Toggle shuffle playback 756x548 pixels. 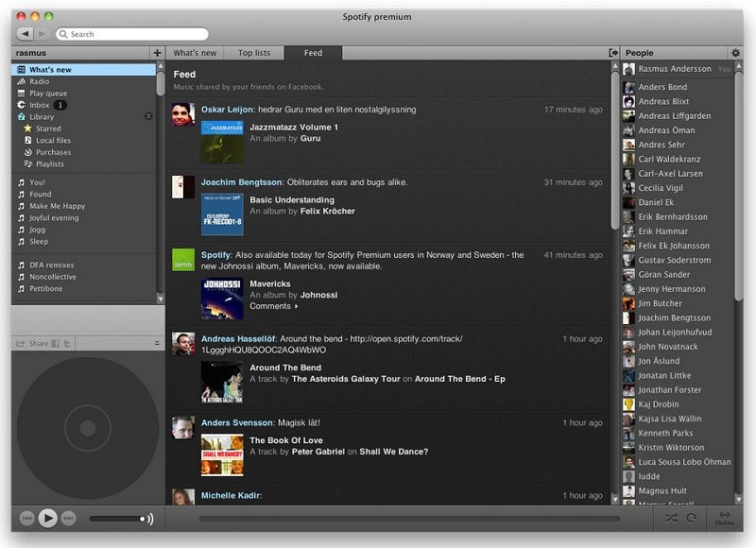coord(670,518)
